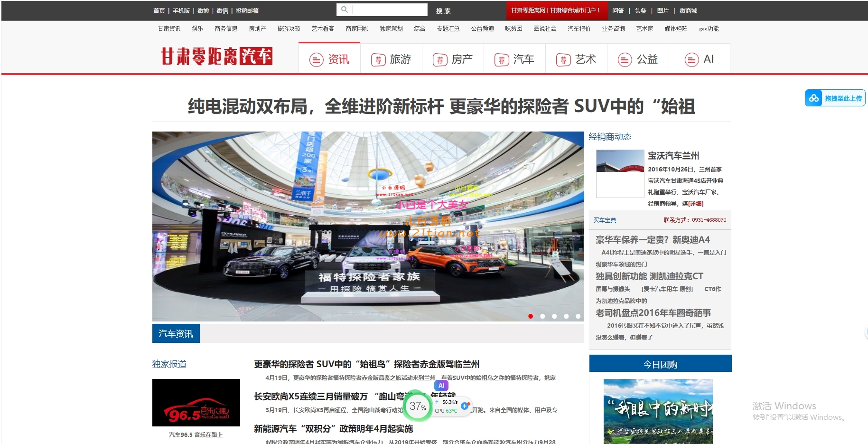This screenshot has height=444, width=868.
Task: Open 业务咨询 in the navigation row
Action: [613, 28]
